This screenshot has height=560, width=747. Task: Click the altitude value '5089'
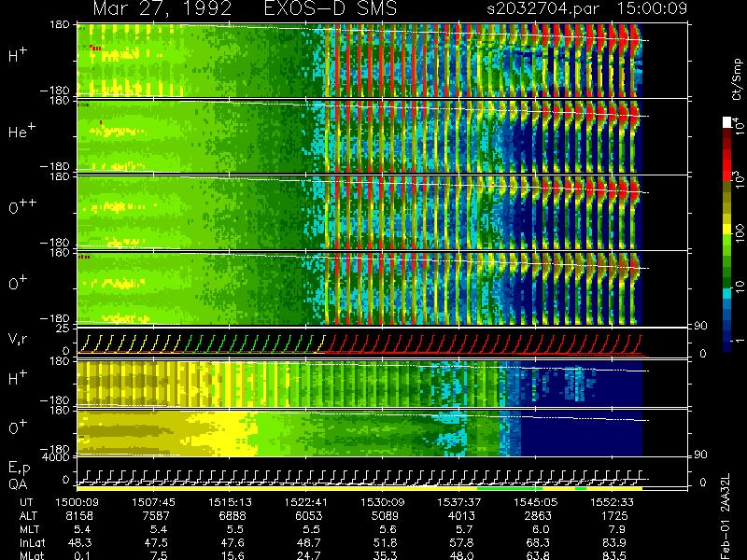[385, 516]
